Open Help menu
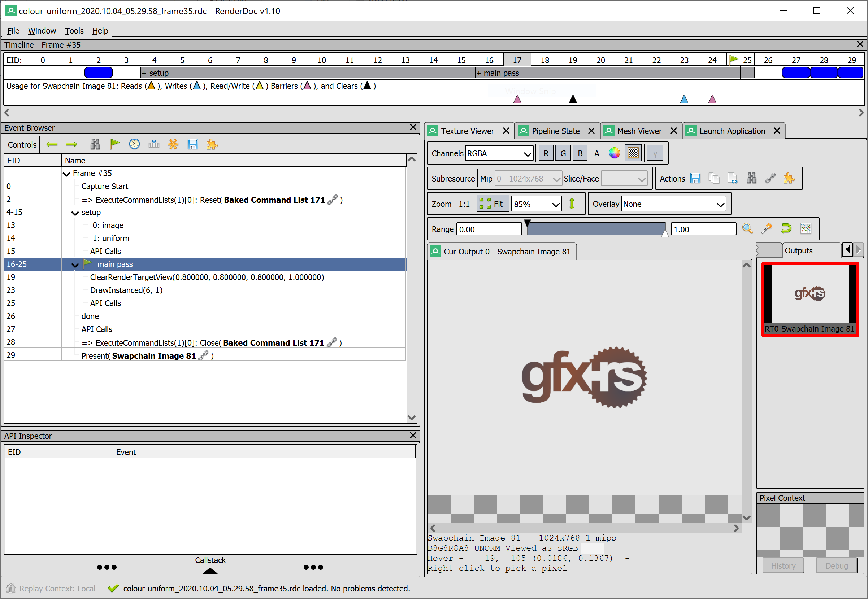This screenshot has height=599, width=868. click(100, 31)
